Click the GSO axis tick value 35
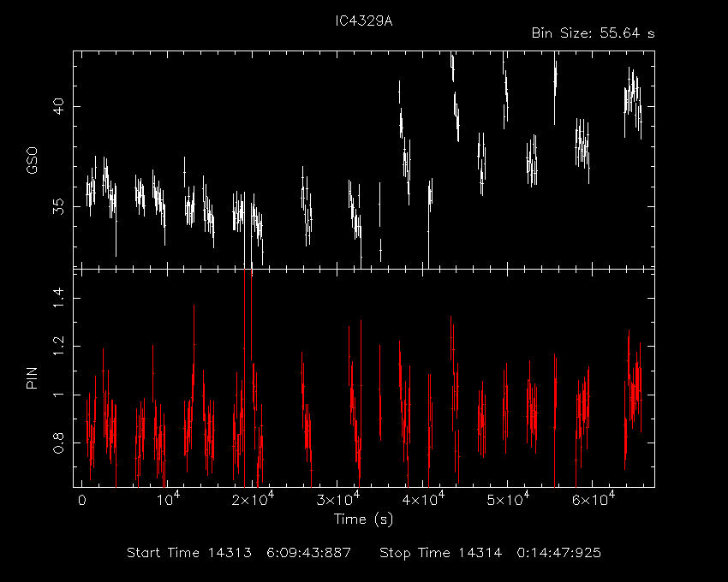This screenshot has width=728, height=582. 58,206
